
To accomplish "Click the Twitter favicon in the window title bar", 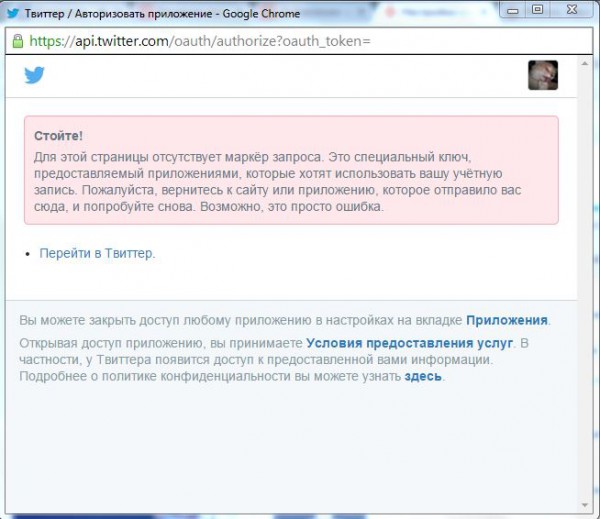I will pos(13,13).
